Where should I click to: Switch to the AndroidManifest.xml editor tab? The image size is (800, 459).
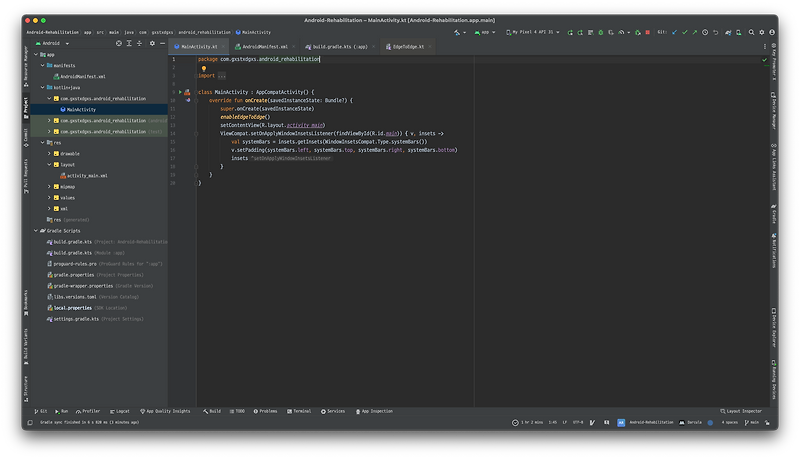(264, 47)
